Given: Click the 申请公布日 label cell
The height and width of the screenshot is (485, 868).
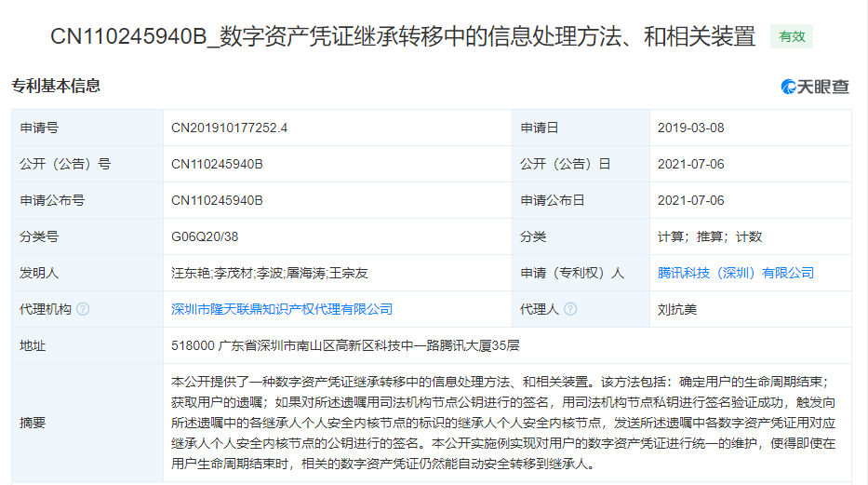Looking at the screenshot, I should pos(581,200).
